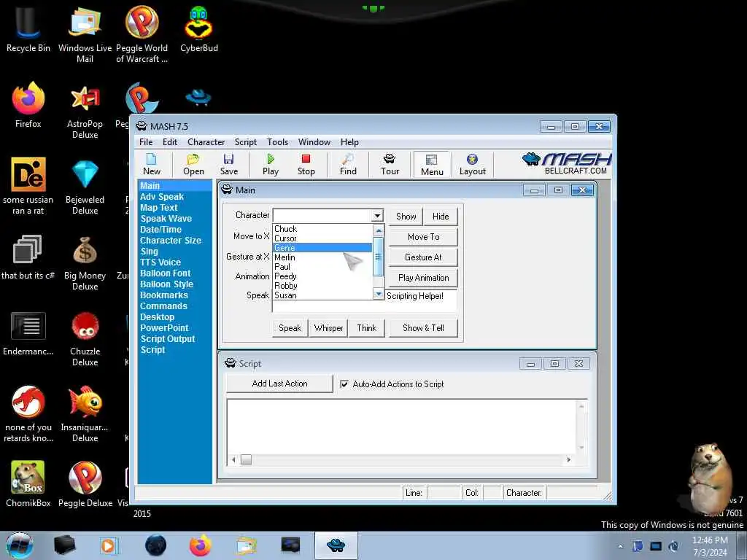Open the Tools menu

277,142
